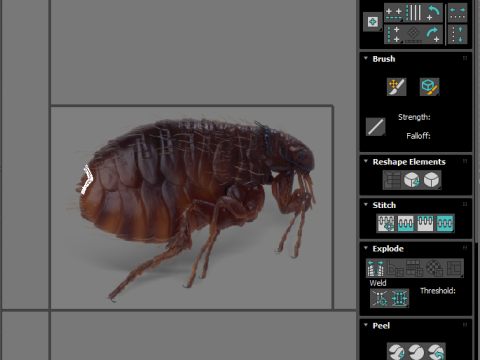Click Stitch To Source icon
Image resolution: width=480 pixels, height=360 pixels.
(425, 223)
